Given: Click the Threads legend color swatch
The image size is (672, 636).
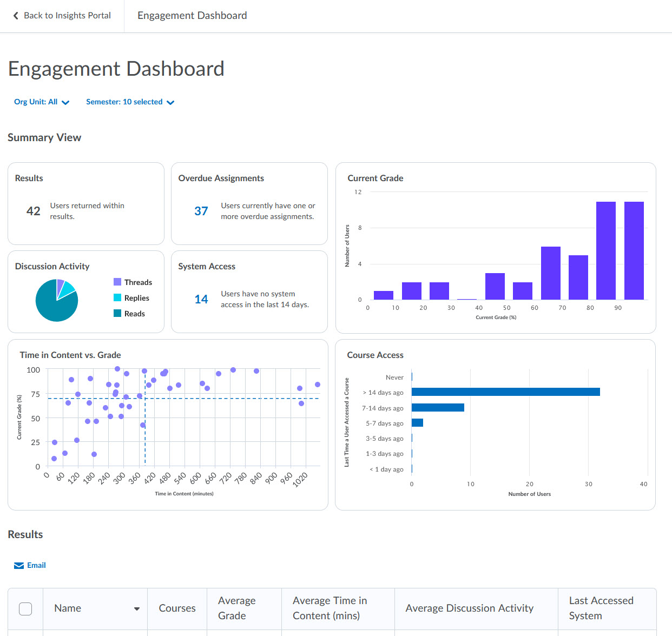Looking at the screenshot, I should click(x=117, y=282).
